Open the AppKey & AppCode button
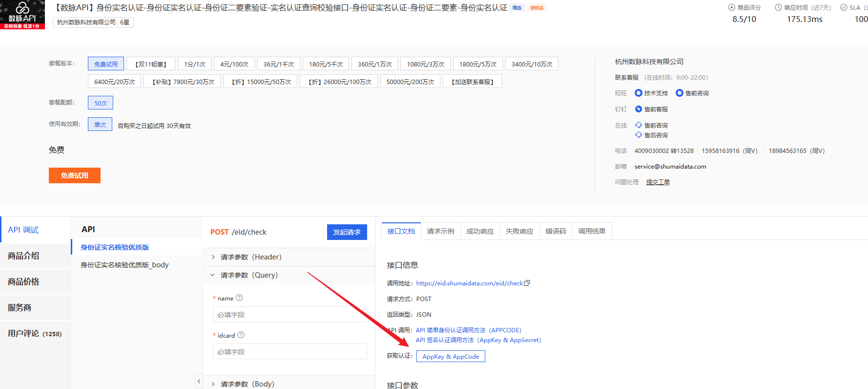Screen dimensions: 868x389 [x=451, y=356]
